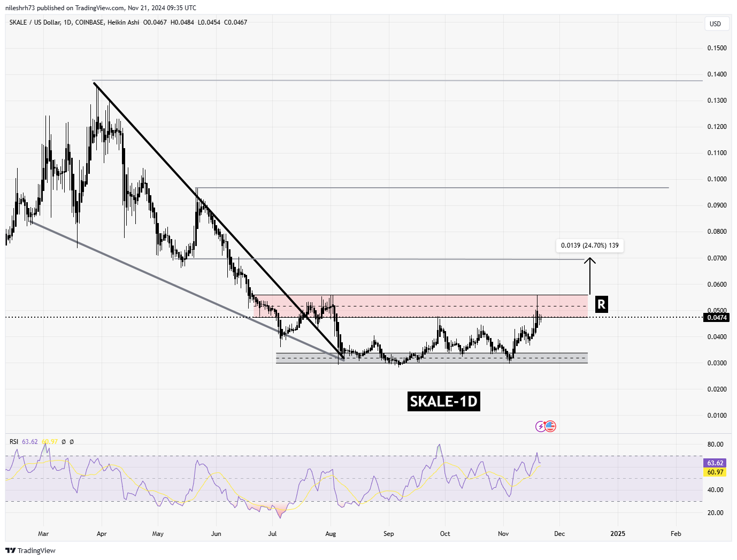Click the SKALE / US Dollar symbol title

click(35, 22)
